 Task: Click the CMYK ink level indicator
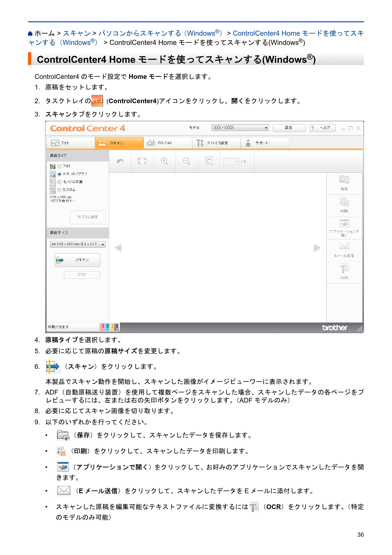(109, 327)
